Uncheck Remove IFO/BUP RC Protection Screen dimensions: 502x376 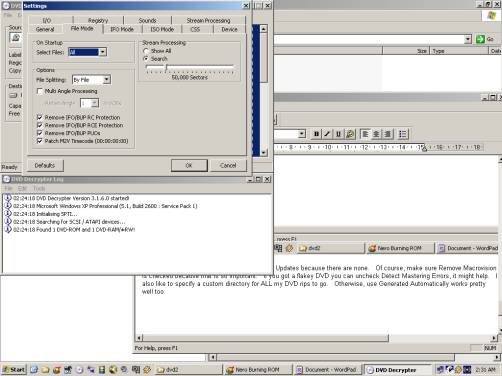click(x=40, y=117)
